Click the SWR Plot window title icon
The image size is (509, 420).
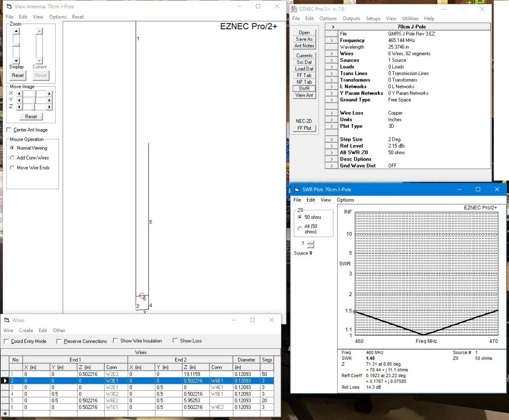pyautogui.click(x=296, y=189)
